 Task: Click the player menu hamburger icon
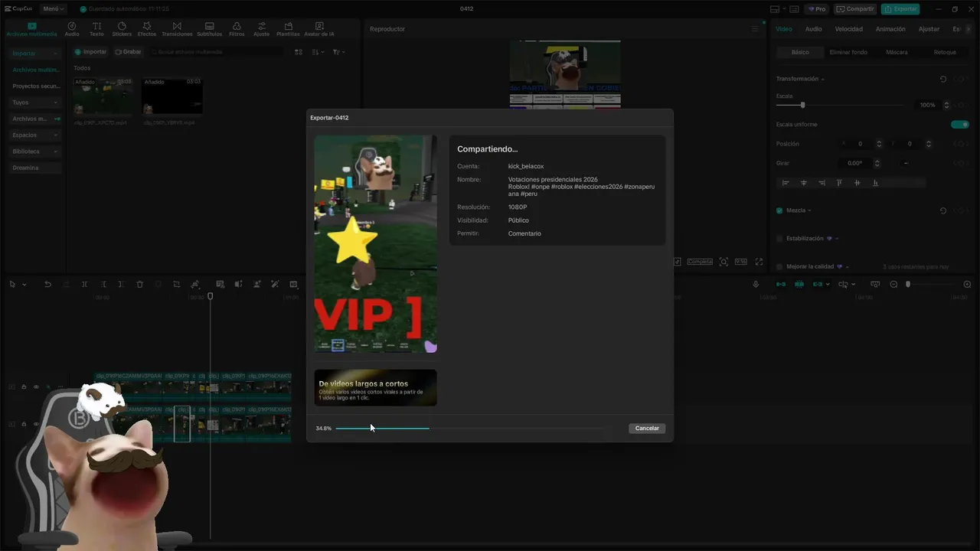[x=755, y=29]
